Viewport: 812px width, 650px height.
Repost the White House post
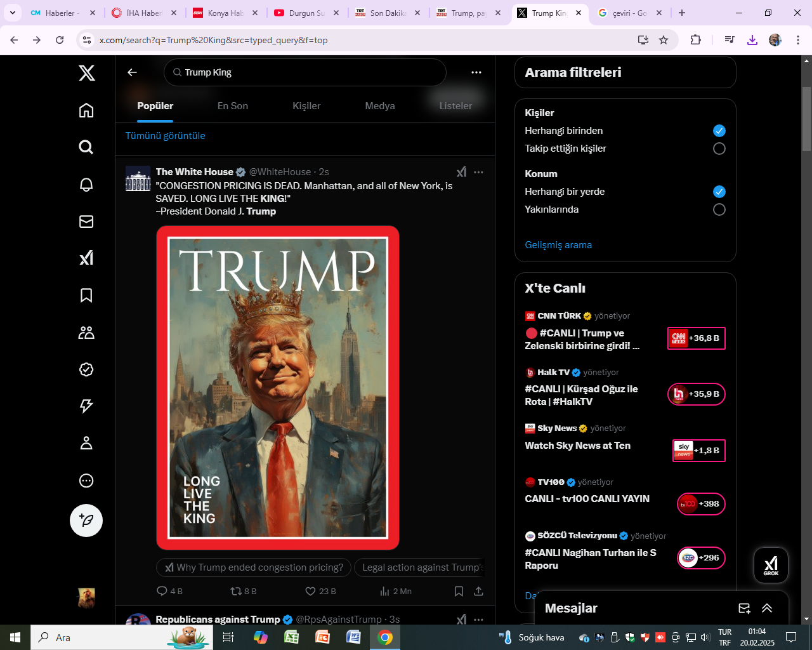click(x=244, y=591)
